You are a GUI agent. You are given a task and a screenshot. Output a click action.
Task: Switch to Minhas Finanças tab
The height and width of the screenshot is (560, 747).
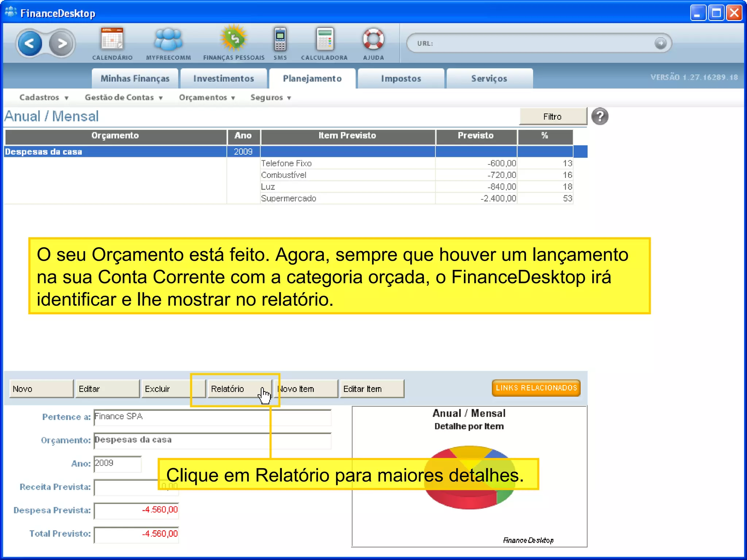click(x=135, y=78)
